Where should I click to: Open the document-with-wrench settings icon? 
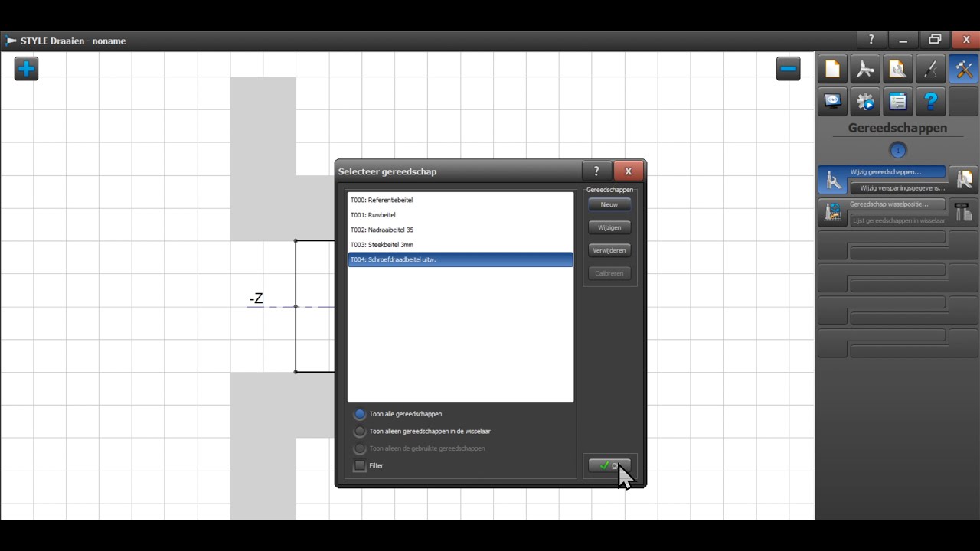(898, 70)
